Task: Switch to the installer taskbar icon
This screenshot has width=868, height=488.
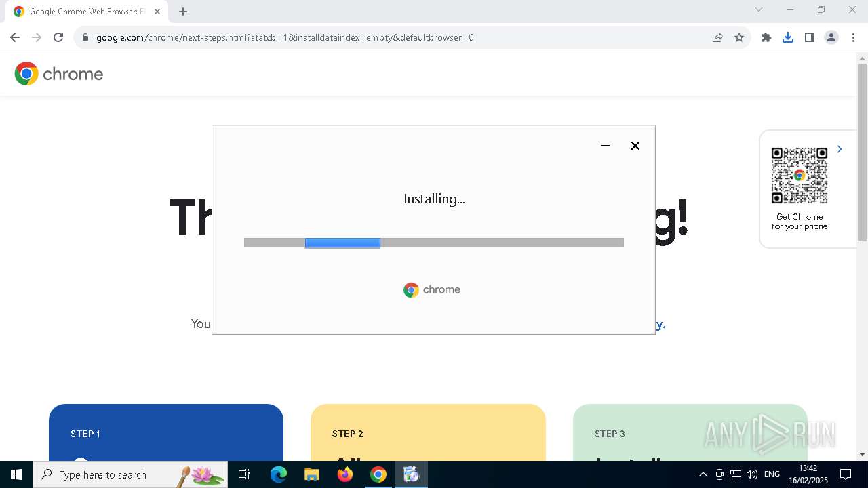Action: point(412,474)
